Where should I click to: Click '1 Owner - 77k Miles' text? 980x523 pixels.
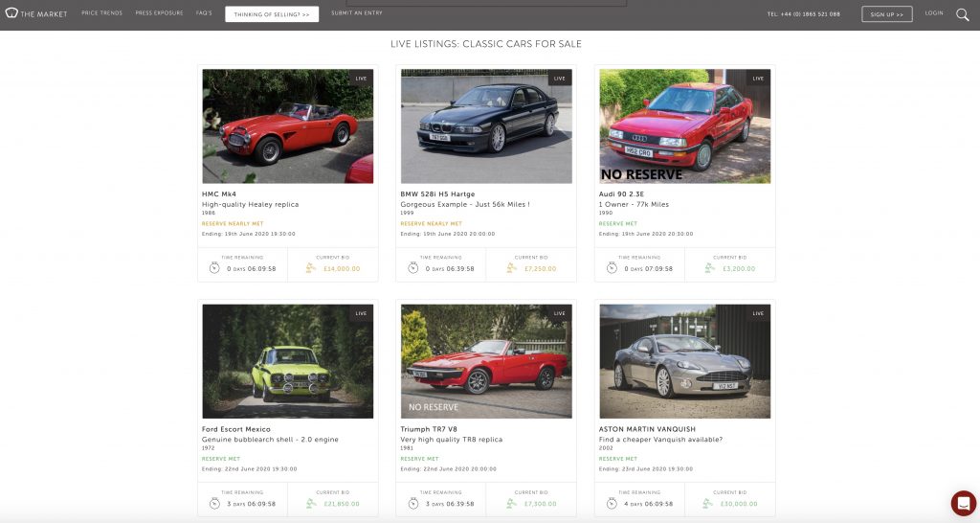coord(634,205)
